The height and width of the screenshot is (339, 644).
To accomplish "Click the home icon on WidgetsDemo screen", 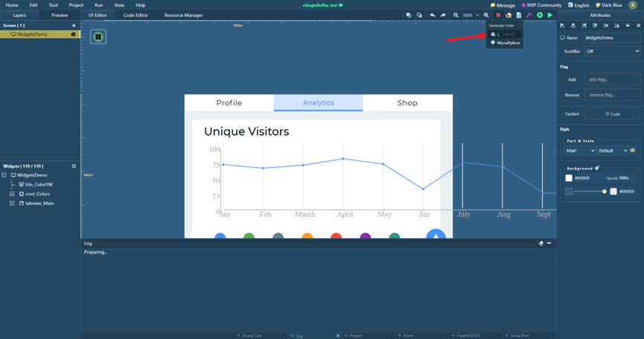I will pyautogui.click(x=73, y=34).
